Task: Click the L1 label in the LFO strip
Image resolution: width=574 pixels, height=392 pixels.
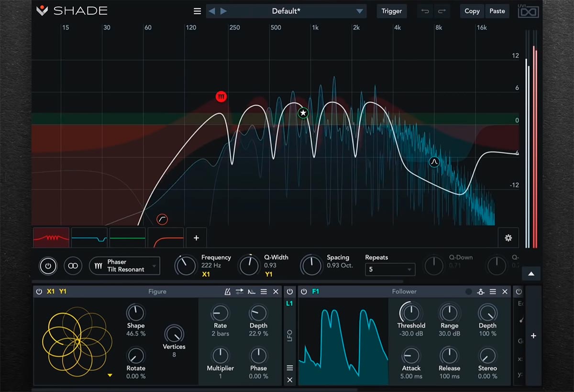Action: tap(289, 304)
